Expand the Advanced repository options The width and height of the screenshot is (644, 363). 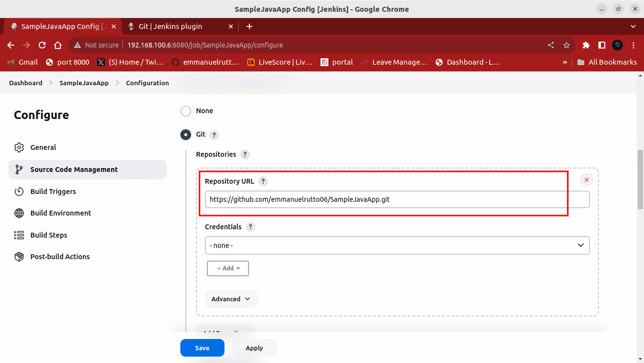[x=231, y=299]
